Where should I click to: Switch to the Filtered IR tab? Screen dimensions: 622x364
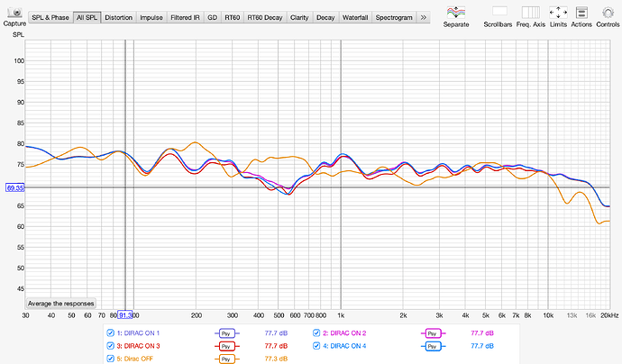tap(185, 17)
